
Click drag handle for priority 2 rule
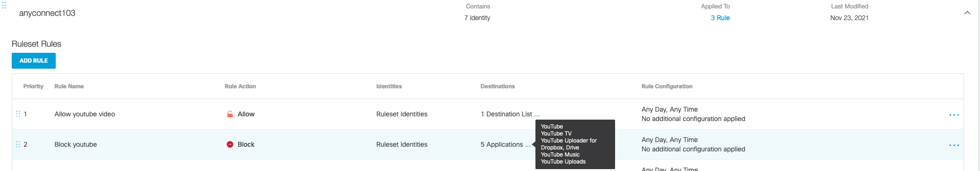pos(18,144)
